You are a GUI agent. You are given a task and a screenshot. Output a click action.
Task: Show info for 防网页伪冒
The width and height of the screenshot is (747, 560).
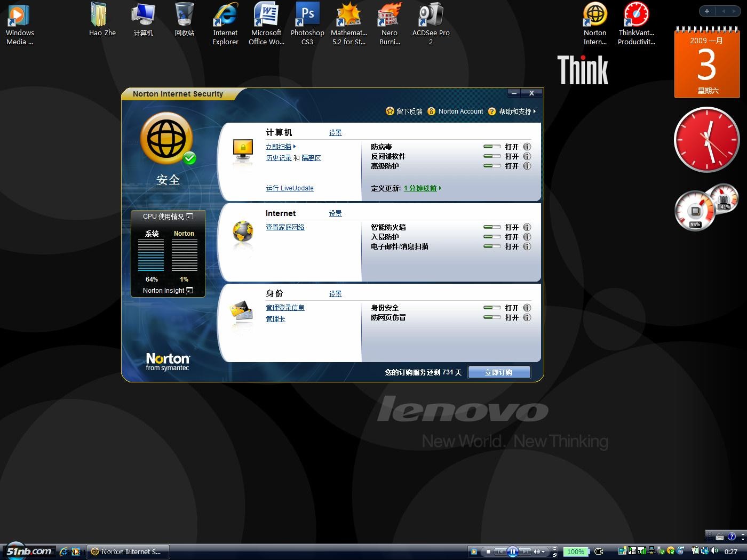pos(527,317)
